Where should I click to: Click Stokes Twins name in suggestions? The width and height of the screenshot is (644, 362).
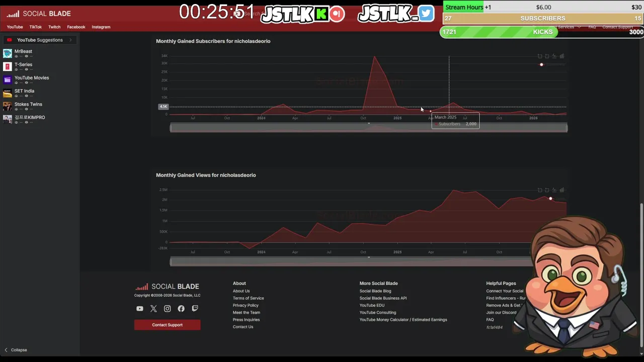click(x=28, y=104)
